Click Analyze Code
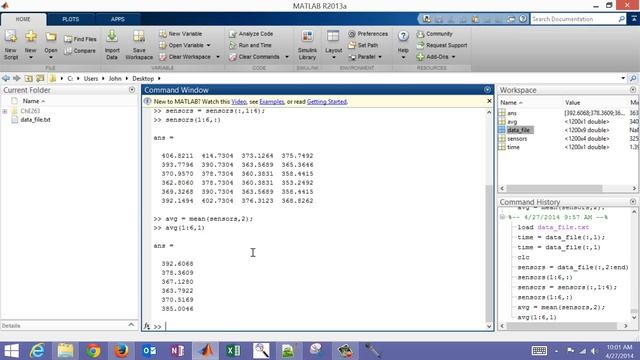 251,34
